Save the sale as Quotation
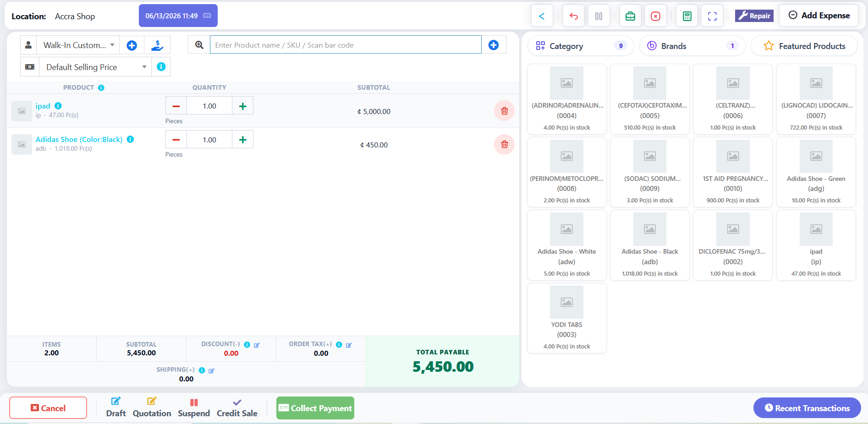The height and width of the screenshot is (424, 868). pyautogui.click(x=152, y=407)
